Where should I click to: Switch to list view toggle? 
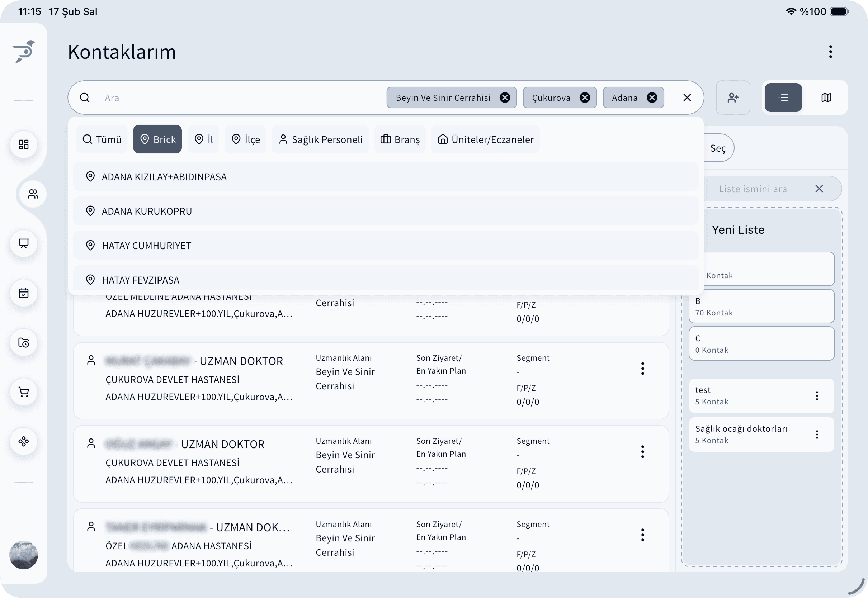point(783,98)
